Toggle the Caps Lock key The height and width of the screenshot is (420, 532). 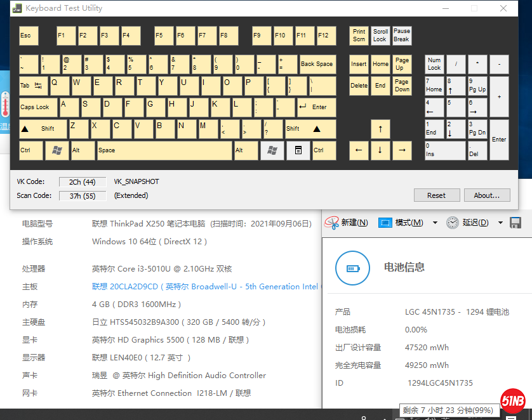39,107
